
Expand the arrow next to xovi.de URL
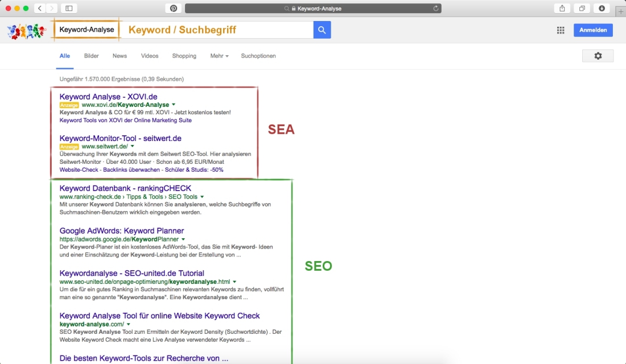point(173,105)
